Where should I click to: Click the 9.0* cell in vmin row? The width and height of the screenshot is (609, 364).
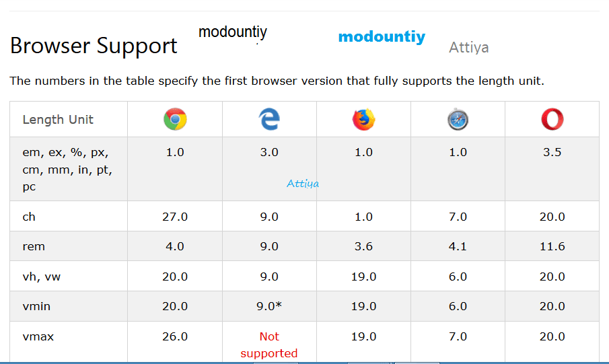(x=269, y=306)
